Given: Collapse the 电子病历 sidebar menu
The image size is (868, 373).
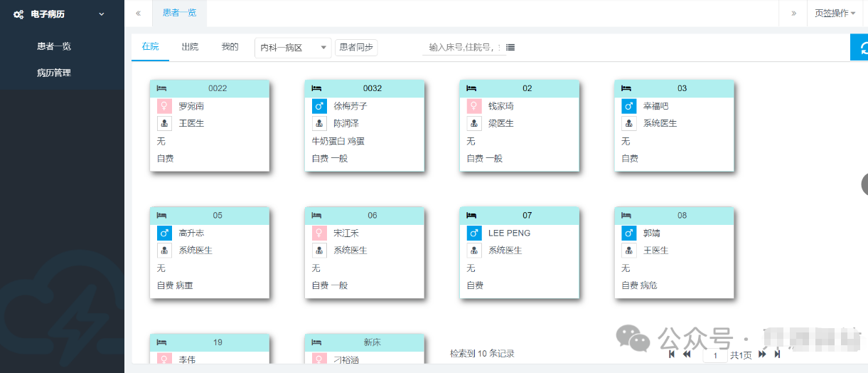Looking at the screenshot, I should [102, 14].
